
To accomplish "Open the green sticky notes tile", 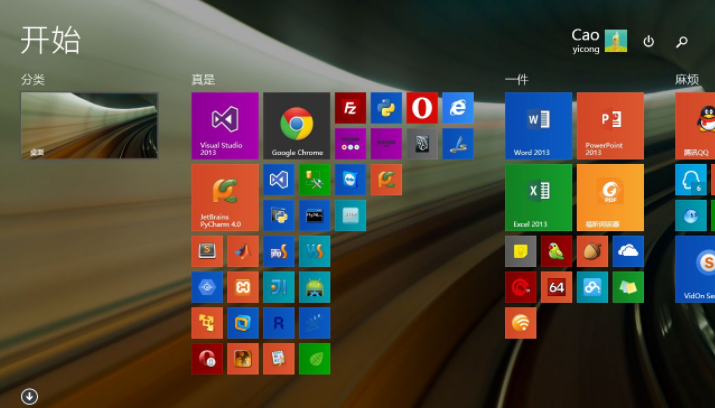I will coord(628,287).
